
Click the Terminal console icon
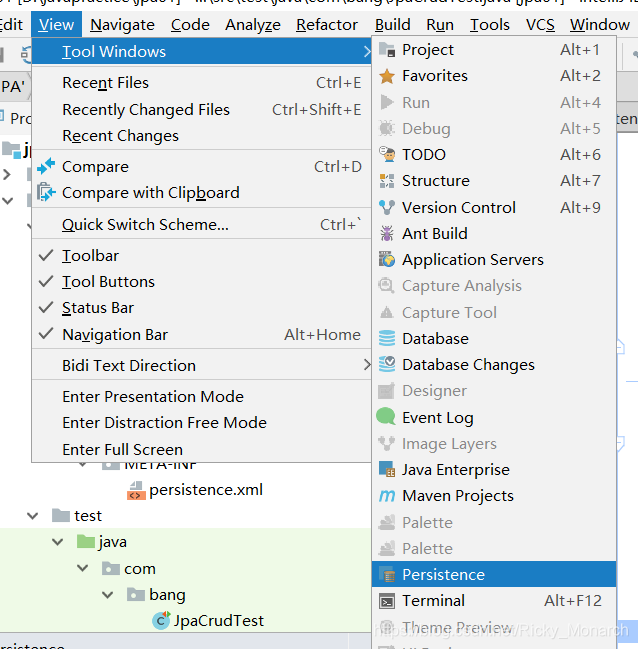pos(387,601)
